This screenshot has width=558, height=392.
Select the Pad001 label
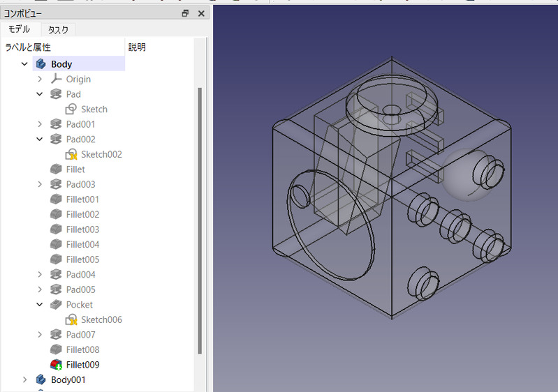pos(80,124)
